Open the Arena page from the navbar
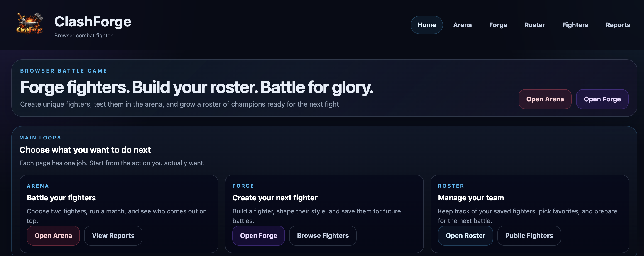The image size is (644, 256). [x=463, y=25]
